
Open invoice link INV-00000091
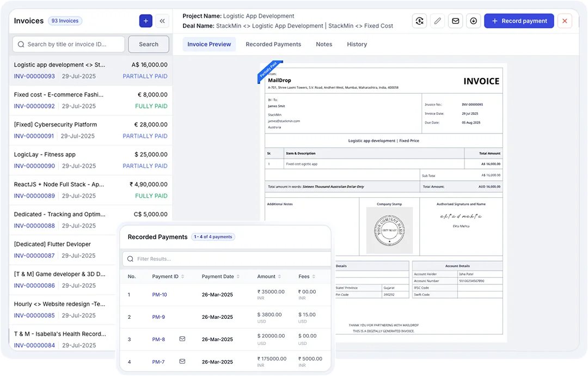click(x=34, y=136)
